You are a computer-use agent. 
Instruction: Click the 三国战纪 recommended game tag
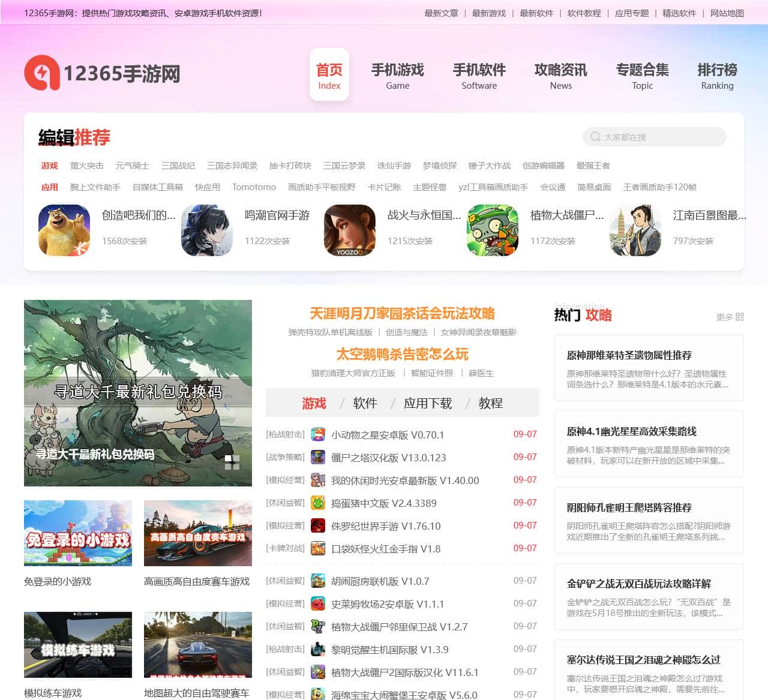pyautogui.click(x=178, y=166)
